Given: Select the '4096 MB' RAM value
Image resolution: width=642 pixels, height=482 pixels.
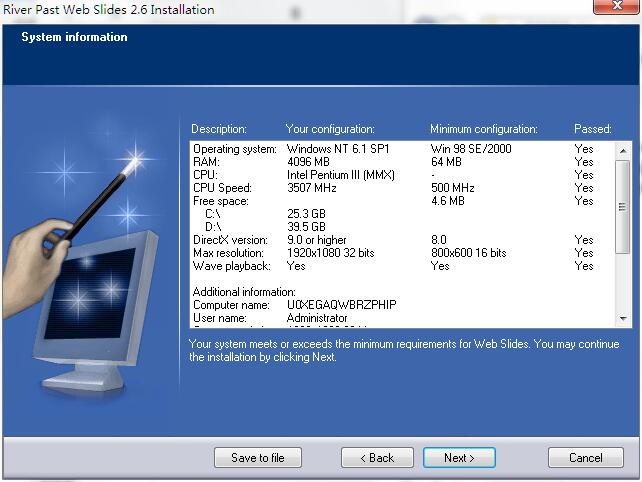Looking at the screenshot, I should [308, 162].
